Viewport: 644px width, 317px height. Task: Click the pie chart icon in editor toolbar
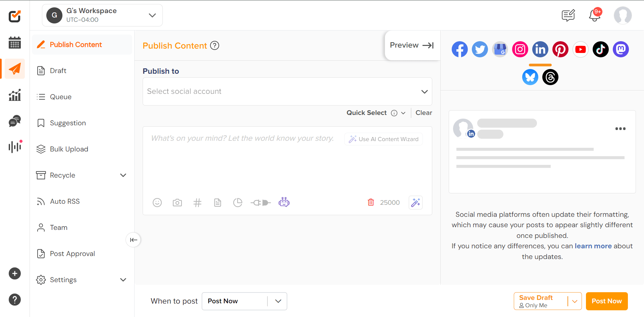click(x=238, y=202)
